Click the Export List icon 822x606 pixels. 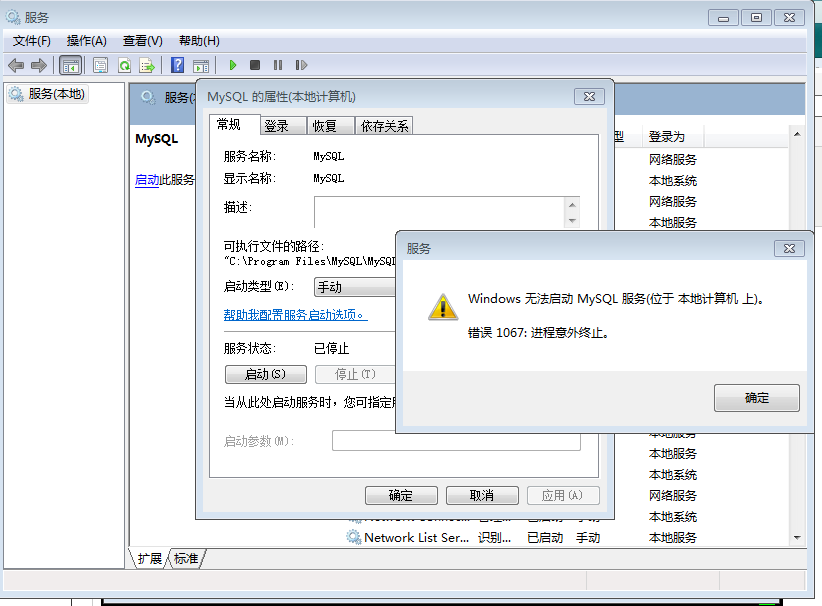tap(148, 64)
